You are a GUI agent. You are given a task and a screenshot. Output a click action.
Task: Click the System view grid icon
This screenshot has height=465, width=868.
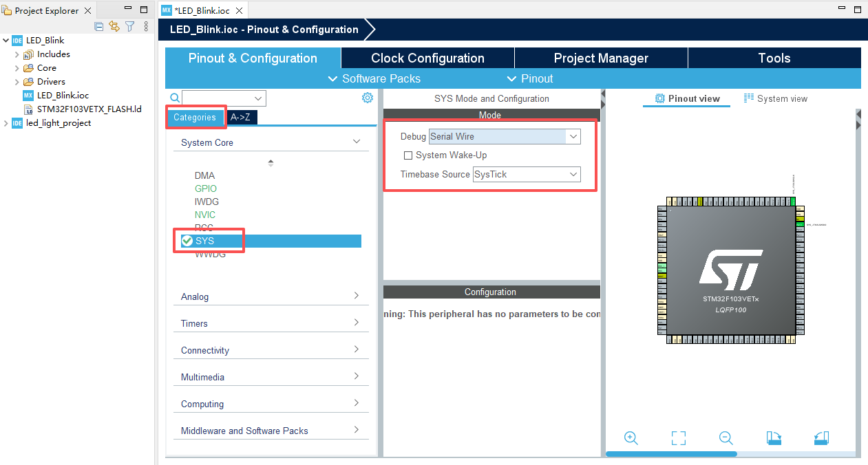tap(749, 98)
